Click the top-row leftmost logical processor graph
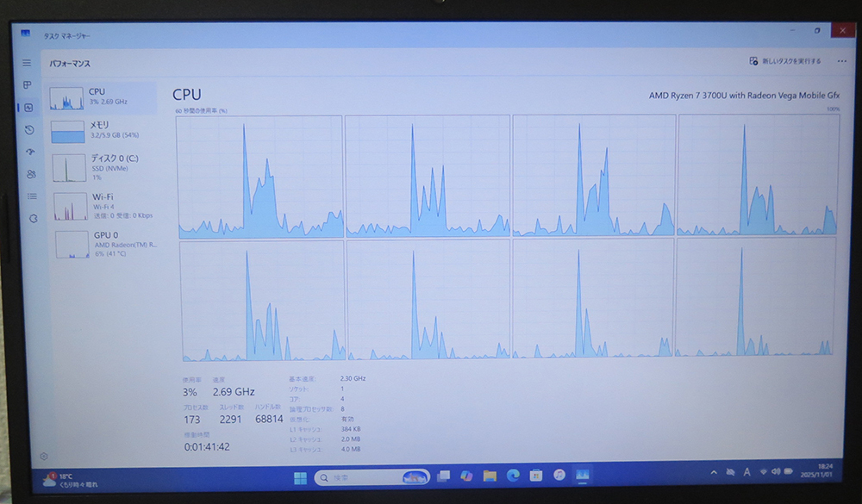This screenshot has width=862, height=504. pyautogui.click(x=259, y=177)
